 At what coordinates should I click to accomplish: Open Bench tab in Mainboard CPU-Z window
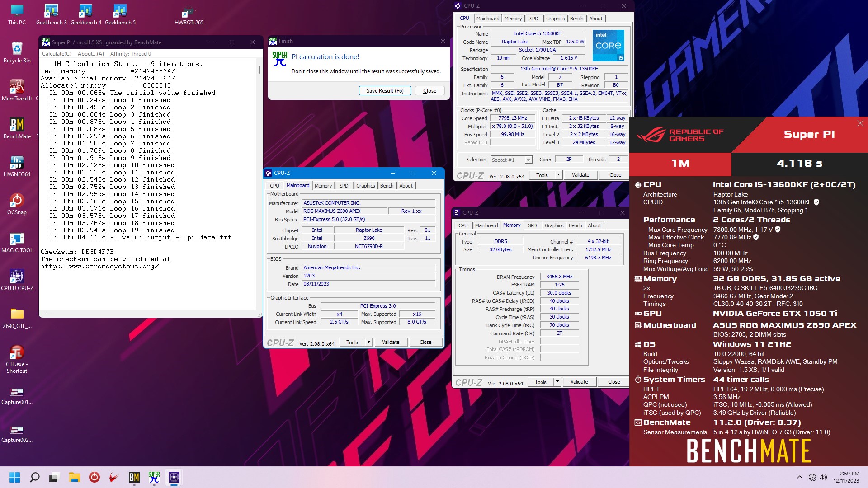(x=387, y=186)
